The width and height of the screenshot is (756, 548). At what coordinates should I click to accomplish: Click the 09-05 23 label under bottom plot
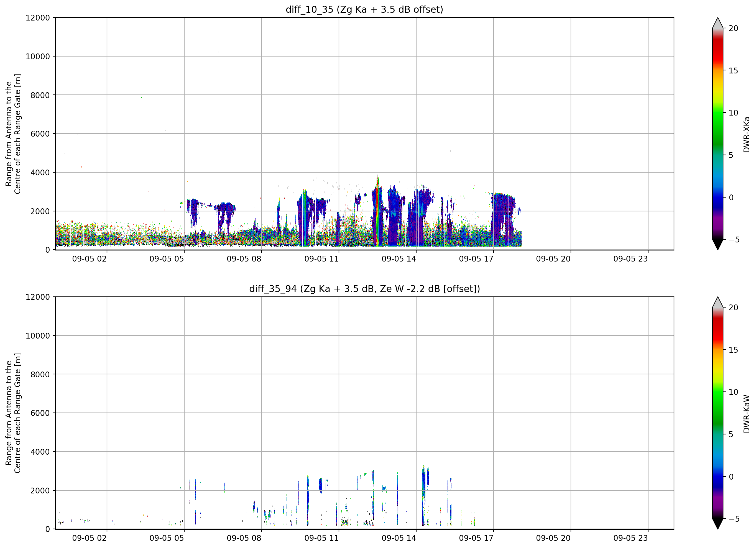pos(631,538)
